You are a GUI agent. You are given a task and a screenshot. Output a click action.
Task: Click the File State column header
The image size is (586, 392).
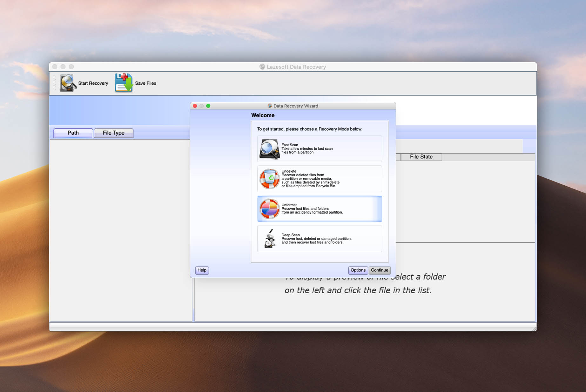[421, 157]
